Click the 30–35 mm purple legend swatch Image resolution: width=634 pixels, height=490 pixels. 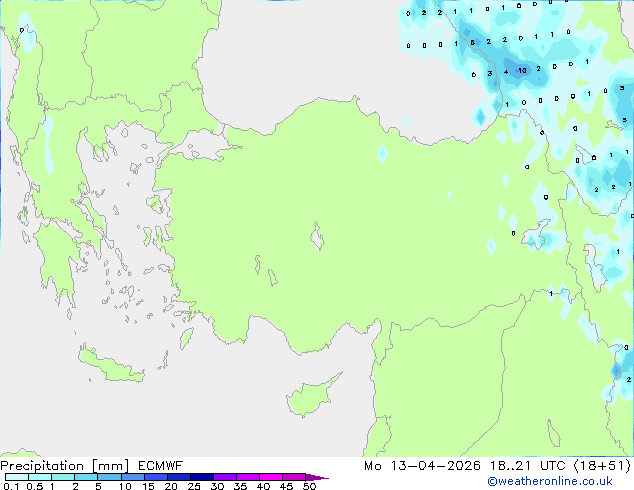[225, 477]
